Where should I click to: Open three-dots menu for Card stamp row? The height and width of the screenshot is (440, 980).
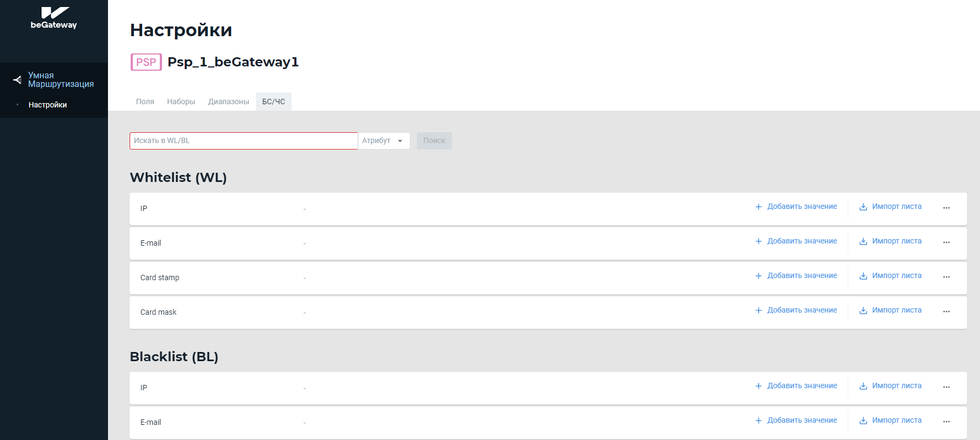click(x=946, y=277)
